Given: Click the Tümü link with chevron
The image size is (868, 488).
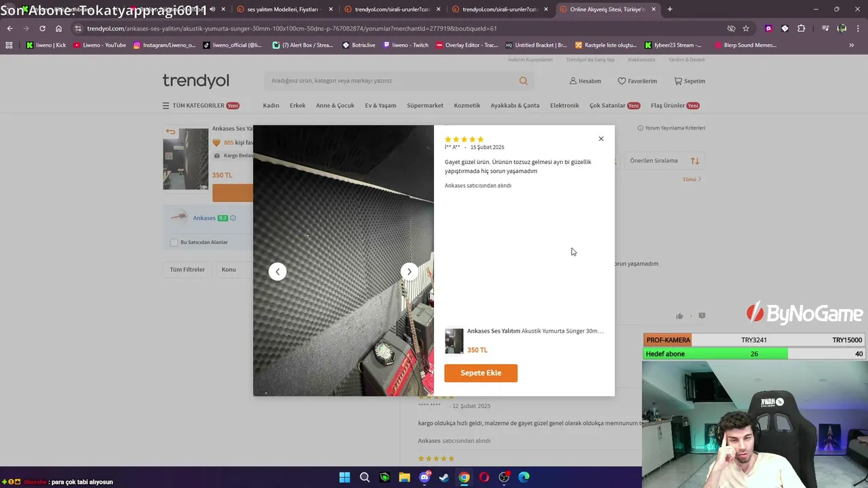Looking at the screenshot, I should click(x=692, y=180).
